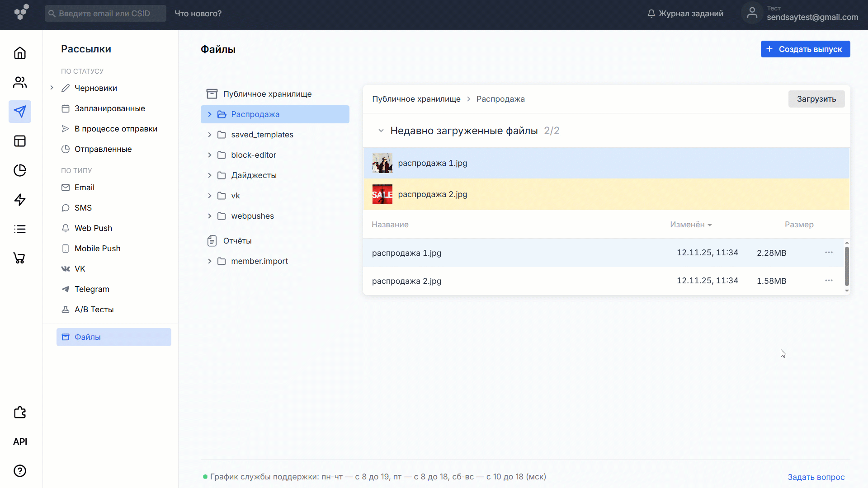This screenshot has width=868, height=488.
Task: Open the shopping cart icon
Action: pyautogui.click(x=20, y=258)
